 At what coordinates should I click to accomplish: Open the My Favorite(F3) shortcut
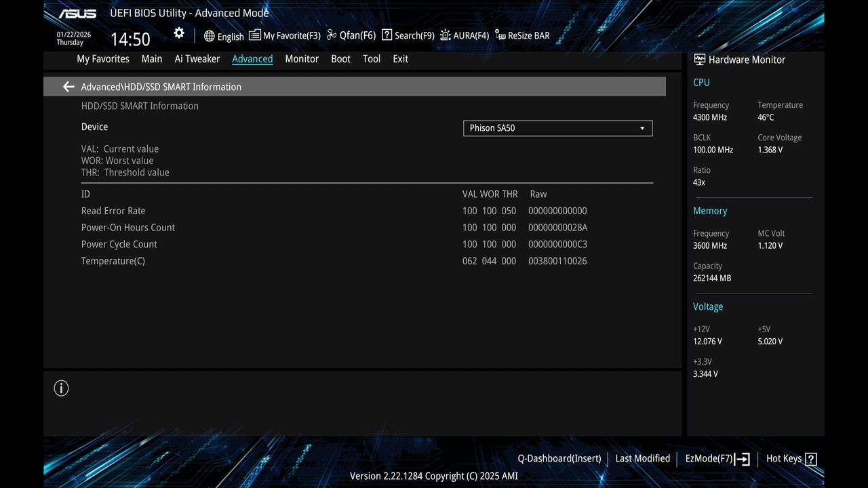point(284,35)
